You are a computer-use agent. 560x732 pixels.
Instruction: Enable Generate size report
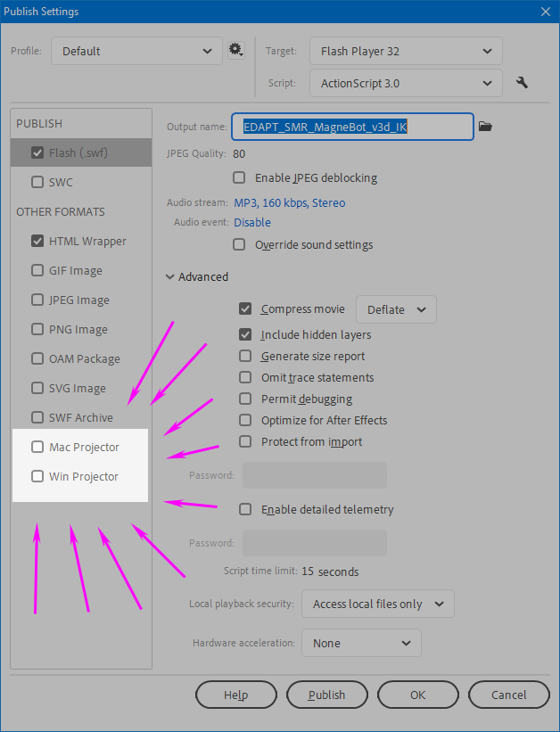[245, 357]
